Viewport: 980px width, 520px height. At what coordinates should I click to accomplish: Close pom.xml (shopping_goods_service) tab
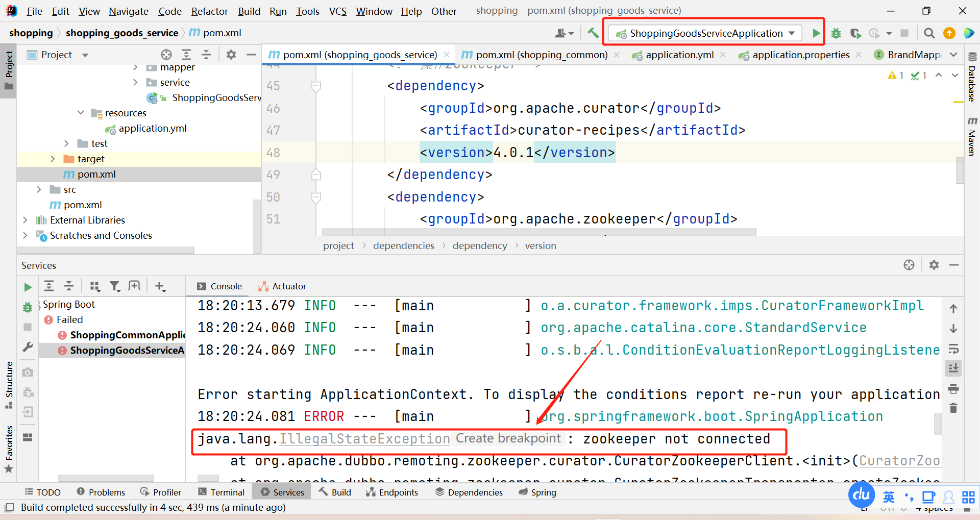click(447, 55)
